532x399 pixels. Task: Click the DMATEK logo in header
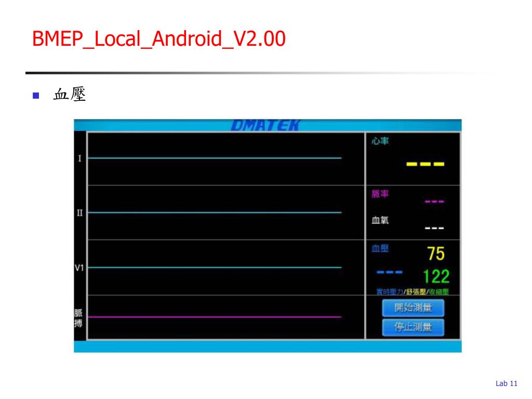(265, 125)
